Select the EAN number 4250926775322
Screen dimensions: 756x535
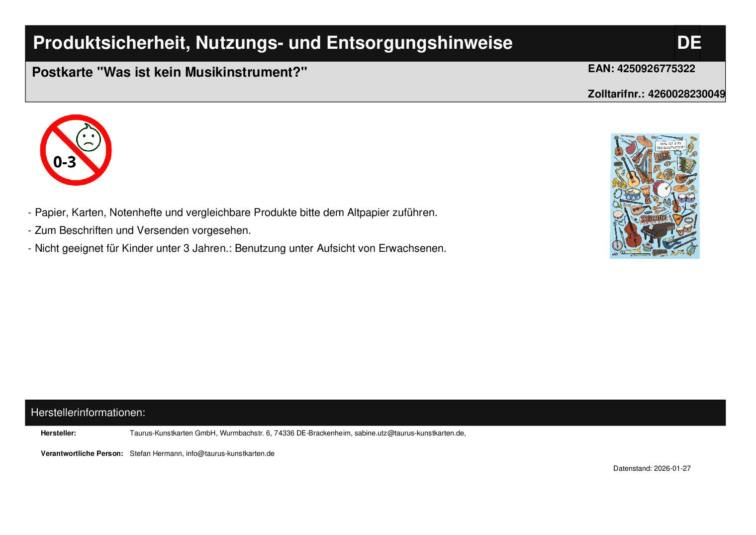tap(656, 69)
